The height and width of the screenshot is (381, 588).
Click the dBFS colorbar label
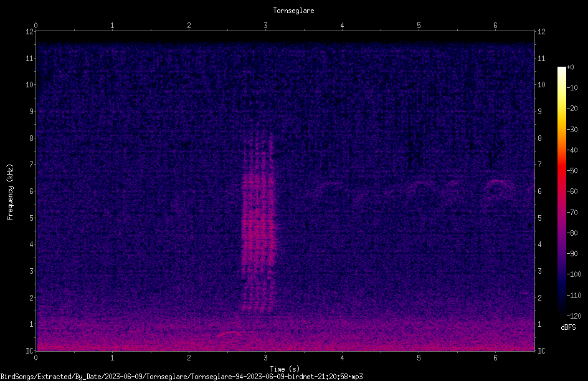[568, 327]
